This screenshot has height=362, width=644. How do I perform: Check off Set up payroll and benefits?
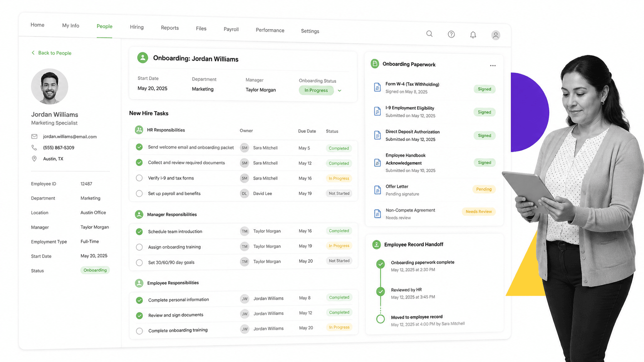point(139,194)
